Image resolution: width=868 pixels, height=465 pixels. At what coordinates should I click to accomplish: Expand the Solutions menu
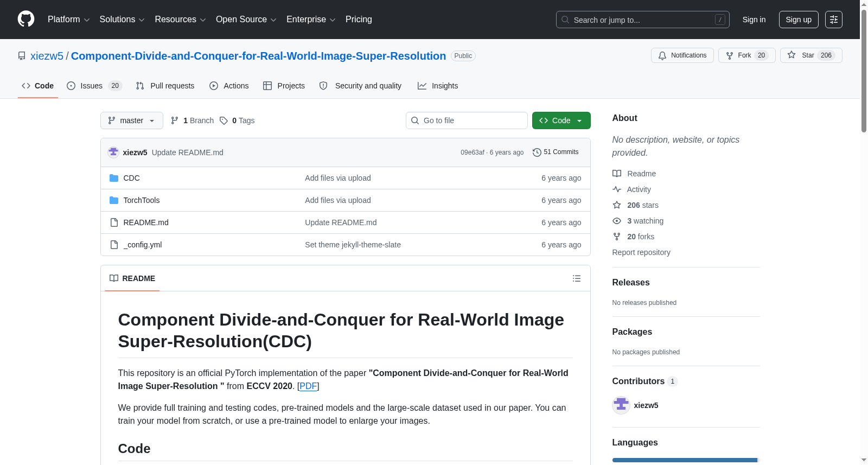click(122, 20)
